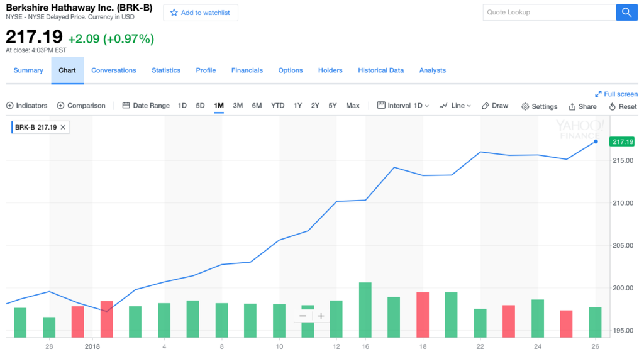Open the Holders tab
Viewport: 644px width, 354px height.
click(330, 70)
